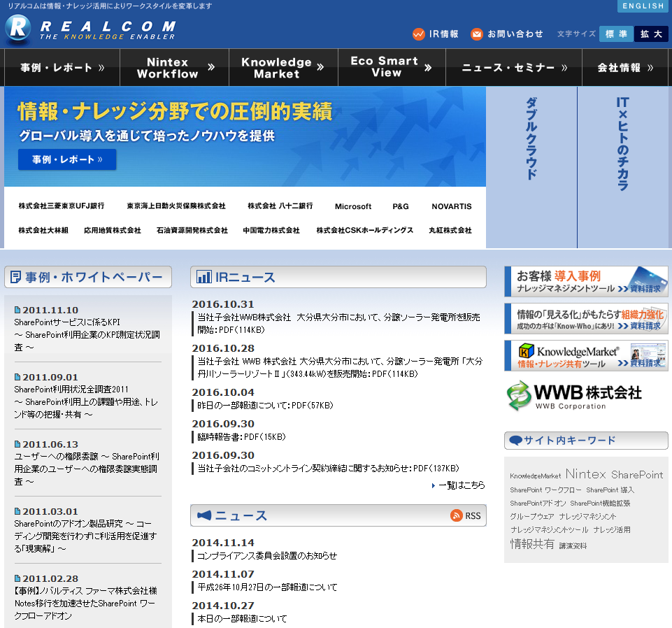Open コミットメントライン契約締結 PDF link

328,468
